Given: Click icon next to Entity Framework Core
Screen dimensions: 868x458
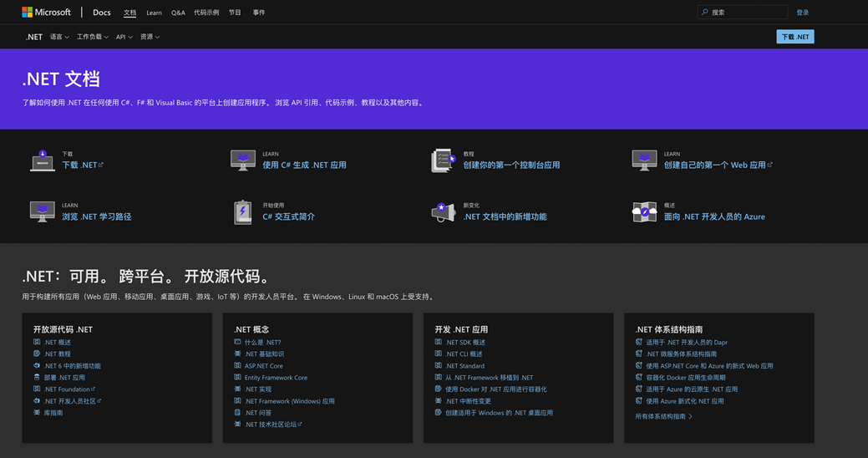Looking at the screenshot, I should (237, 377).
